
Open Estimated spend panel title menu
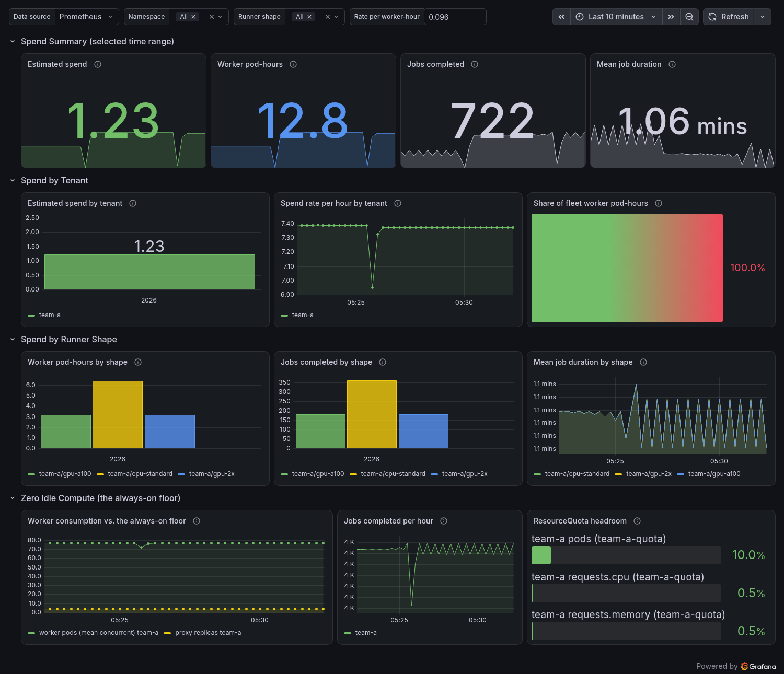57,64
